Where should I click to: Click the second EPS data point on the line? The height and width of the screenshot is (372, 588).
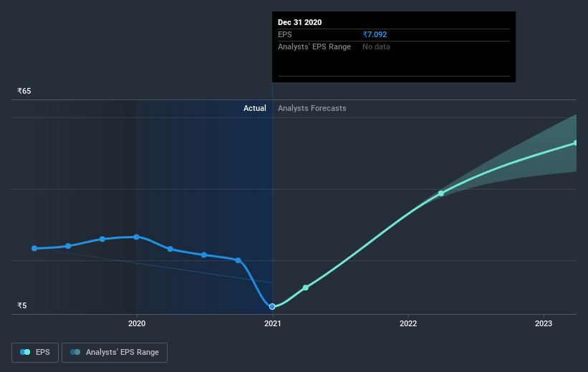click(x=68, y=246)
